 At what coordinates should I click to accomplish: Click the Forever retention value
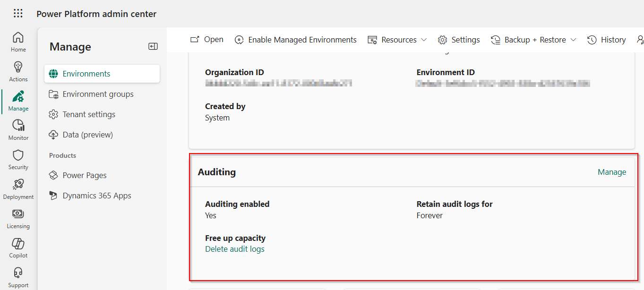tap(429, 215)
